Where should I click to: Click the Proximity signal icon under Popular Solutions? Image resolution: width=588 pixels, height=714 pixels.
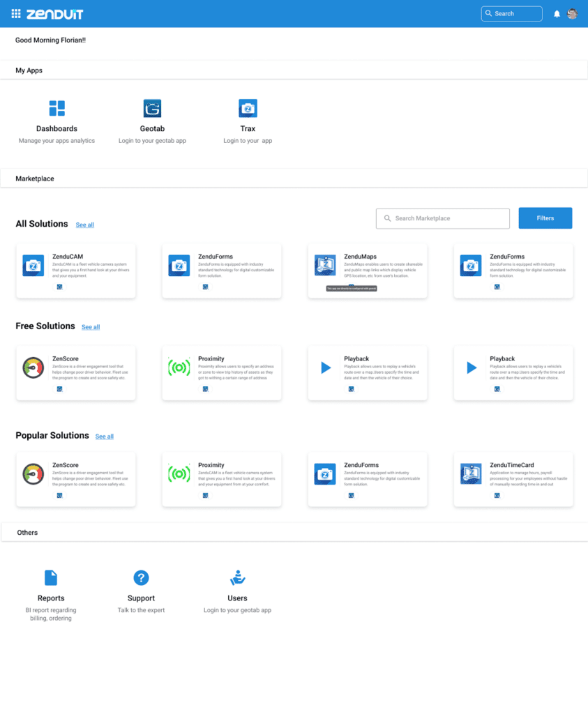179,473
